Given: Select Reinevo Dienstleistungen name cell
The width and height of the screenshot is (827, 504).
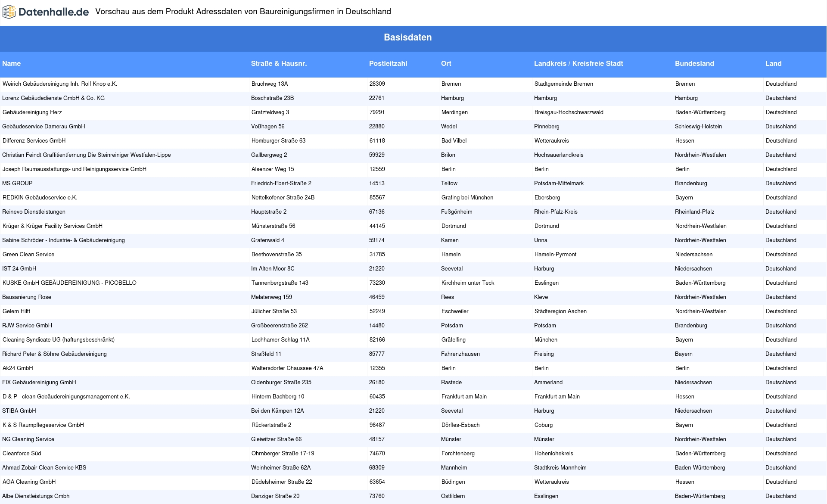Looking at the screenshot, I should 34,212.
